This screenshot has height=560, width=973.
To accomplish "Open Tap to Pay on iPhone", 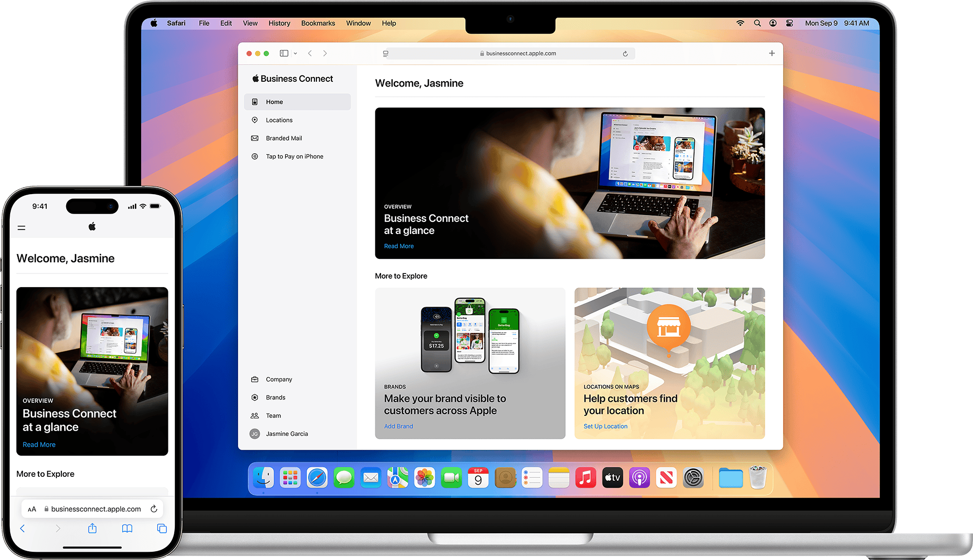I will [x=294, y=157].
